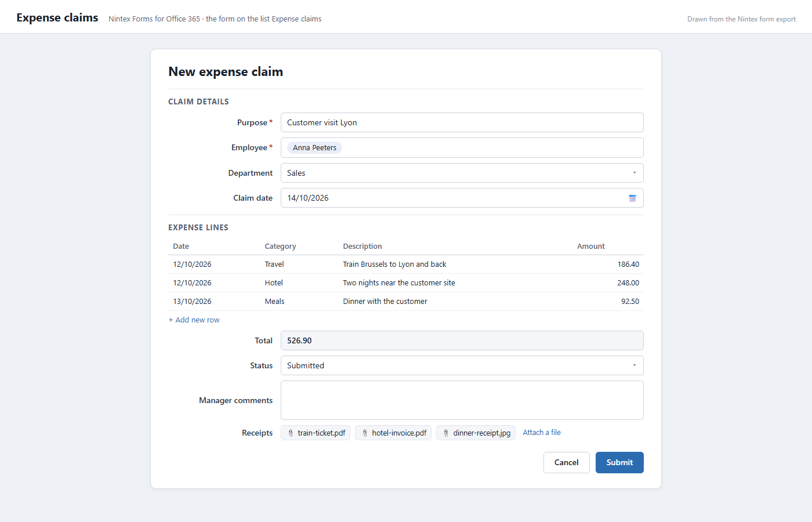Viewport: 812px width, 522px height.
Task: Click the 248.00 amount cell
Action: (x=628, y=283)
